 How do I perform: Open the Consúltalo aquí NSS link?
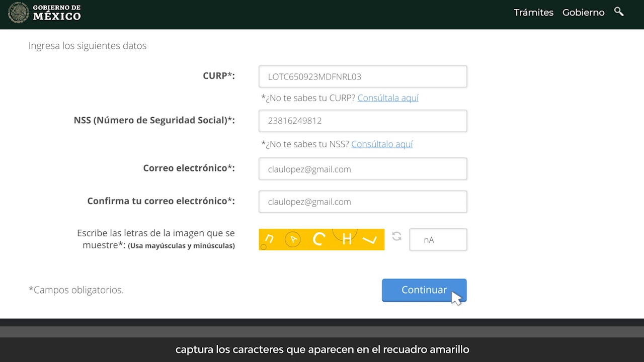click(382, 144)
